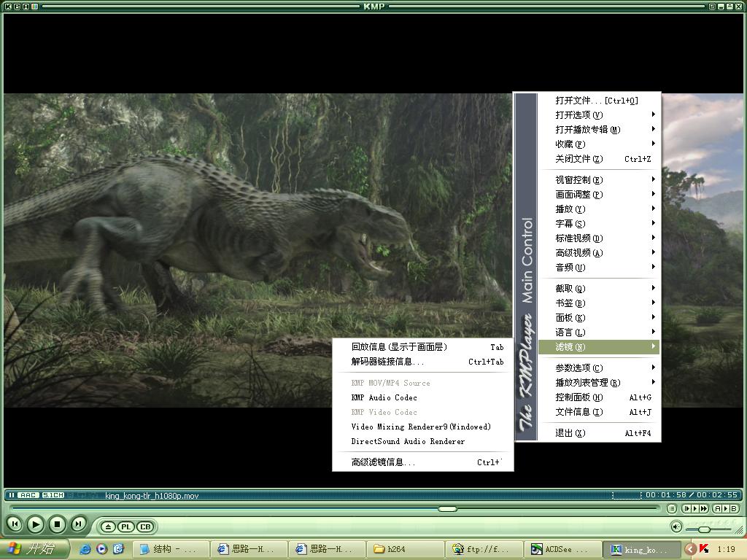Mute audio with the speaker icon
Screen dimensions: 747x560
(x=676, y=526)
